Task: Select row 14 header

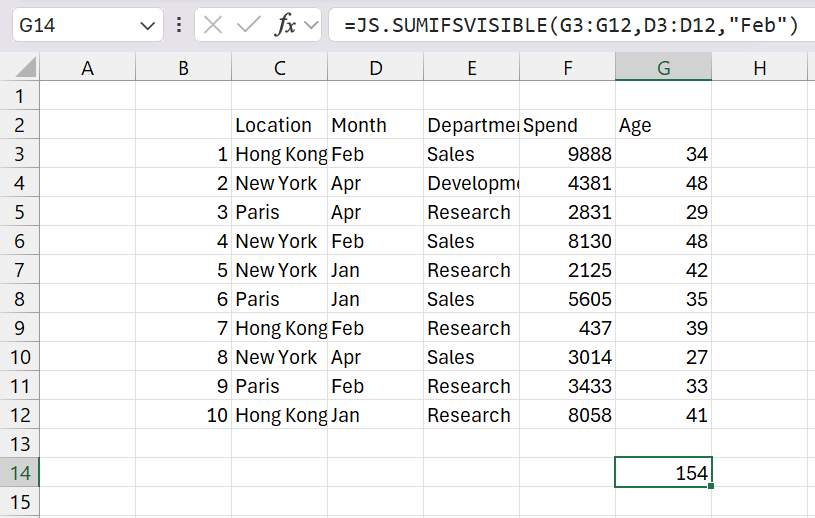Action: click(x=19, y=473)
